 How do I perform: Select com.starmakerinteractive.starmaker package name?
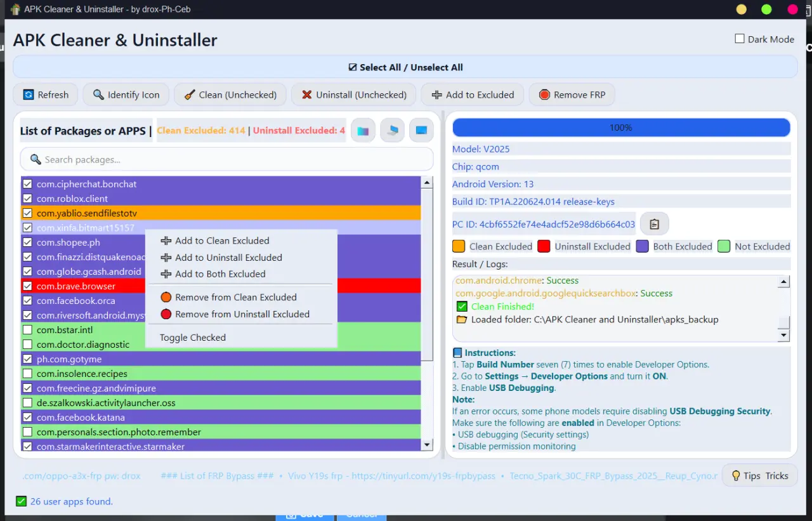coord(110,447)
